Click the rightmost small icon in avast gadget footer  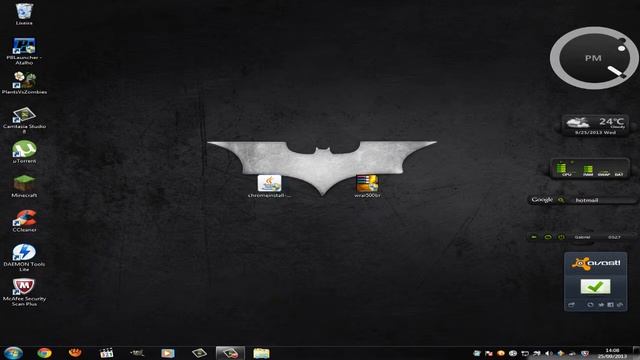tap(620, 305)
